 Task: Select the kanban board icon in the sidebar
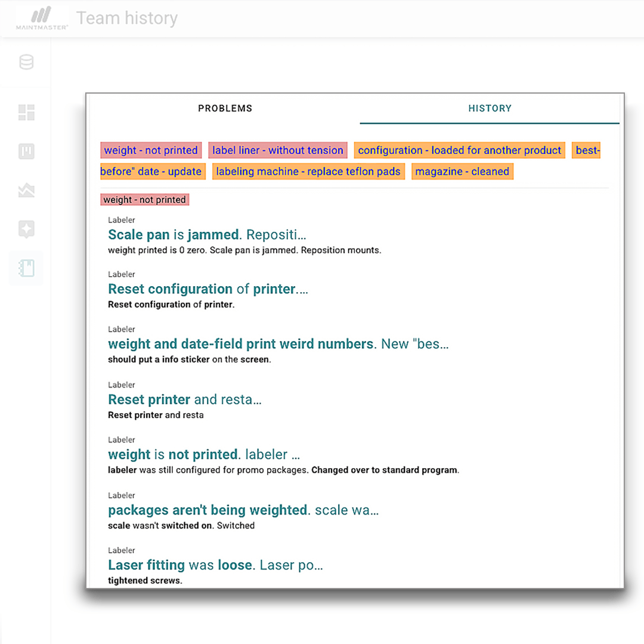coord(26,151)
